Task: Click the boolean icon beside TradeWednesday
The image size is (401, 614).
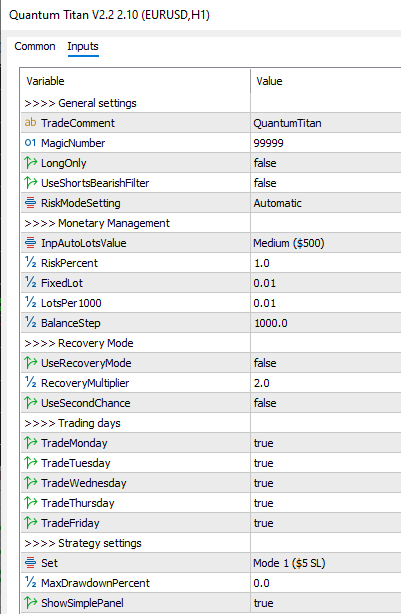Action: tap(31, 482)
